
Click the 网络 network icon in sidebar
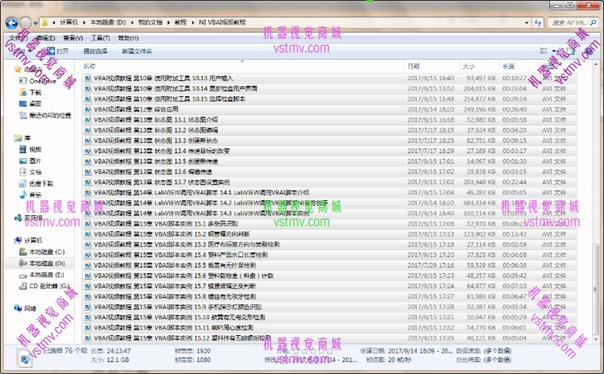tap(18, 309)
